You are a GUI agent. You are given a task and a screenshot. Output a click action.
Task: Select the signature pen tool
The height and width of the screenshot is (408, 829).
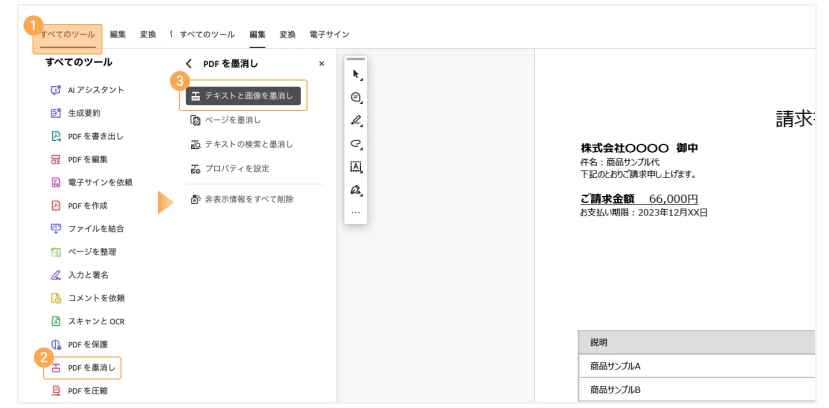click(356, 190)
